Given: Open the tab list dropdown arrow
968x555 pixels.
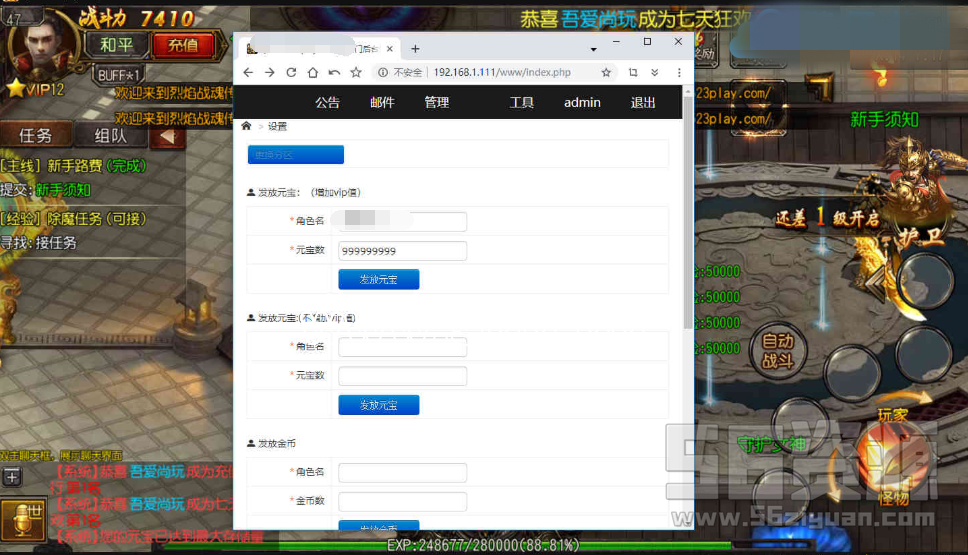Looking at the screenshot, I should click(593, 48).
